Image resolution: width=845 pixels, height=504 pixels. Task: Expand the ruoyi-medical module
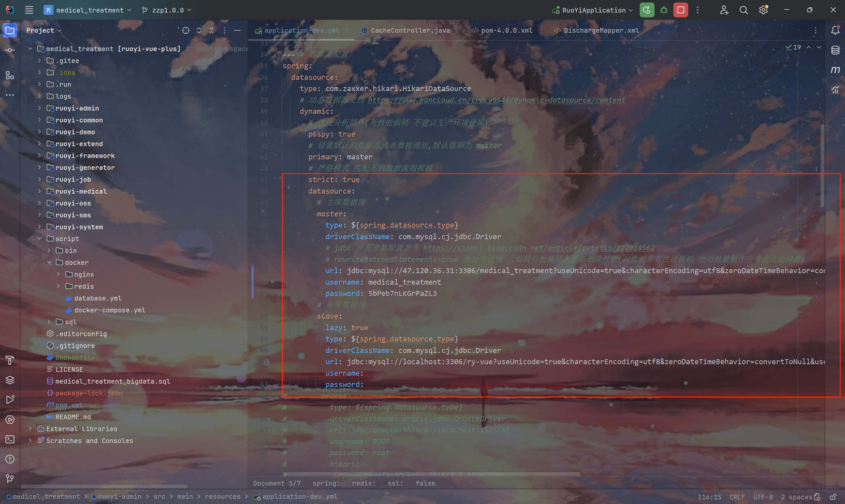point(39,191)
